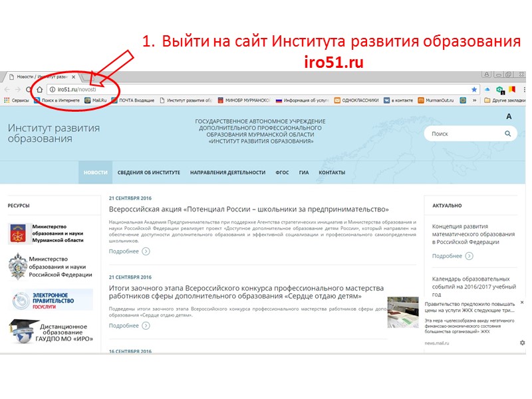Open a new tab beside Новости tab

pos(86,77)
